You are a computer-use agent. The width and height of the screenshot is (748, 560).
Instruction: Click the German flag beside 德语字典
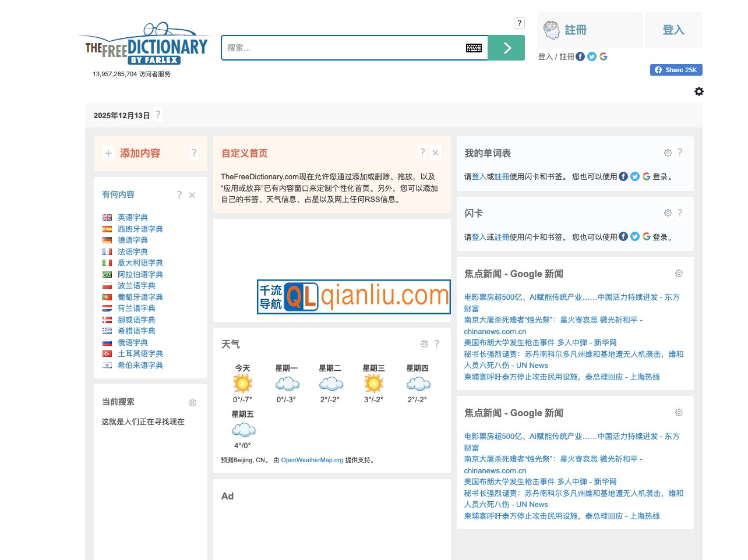[107, 240]
